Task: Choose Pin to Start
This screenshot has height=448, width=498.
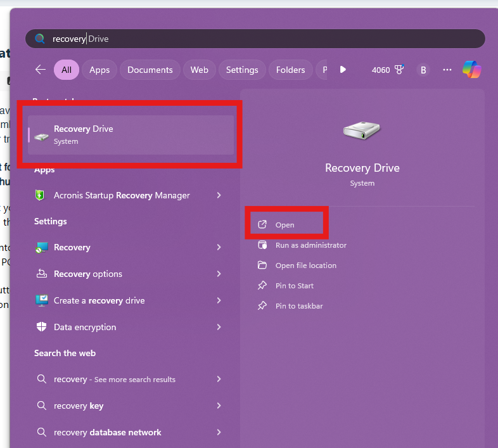Action: (295, 286)
